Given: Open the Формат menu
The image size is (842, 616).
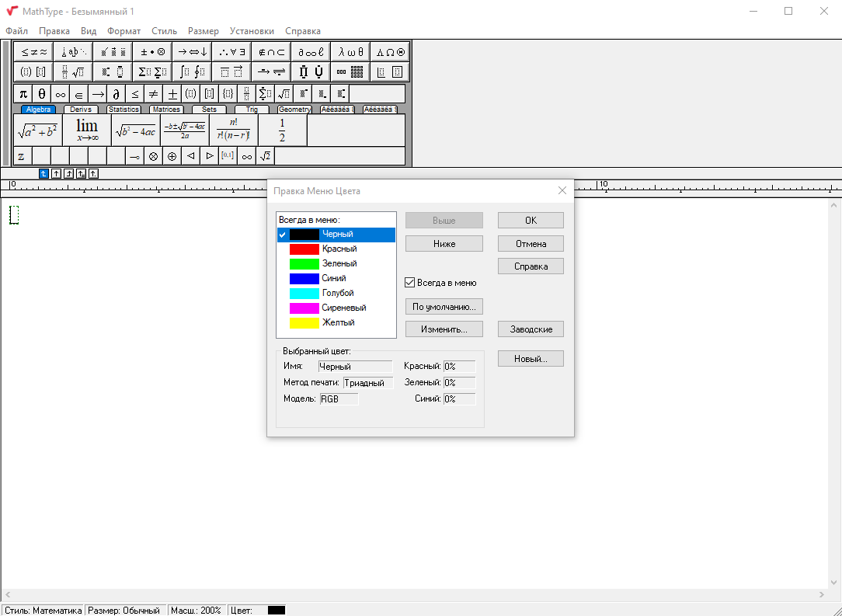Looking at the screenshot, I should point(124,31).
